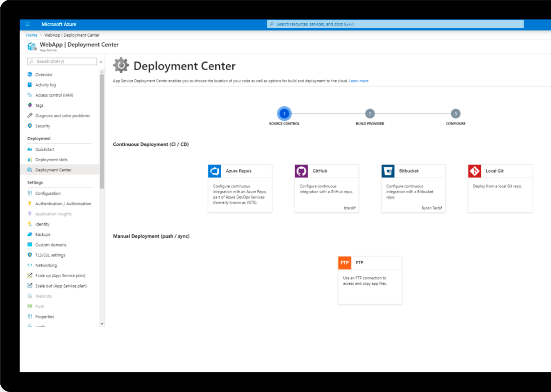Click the Networking icon
Screen dimensions: 551x392
[x=30, y=265]
